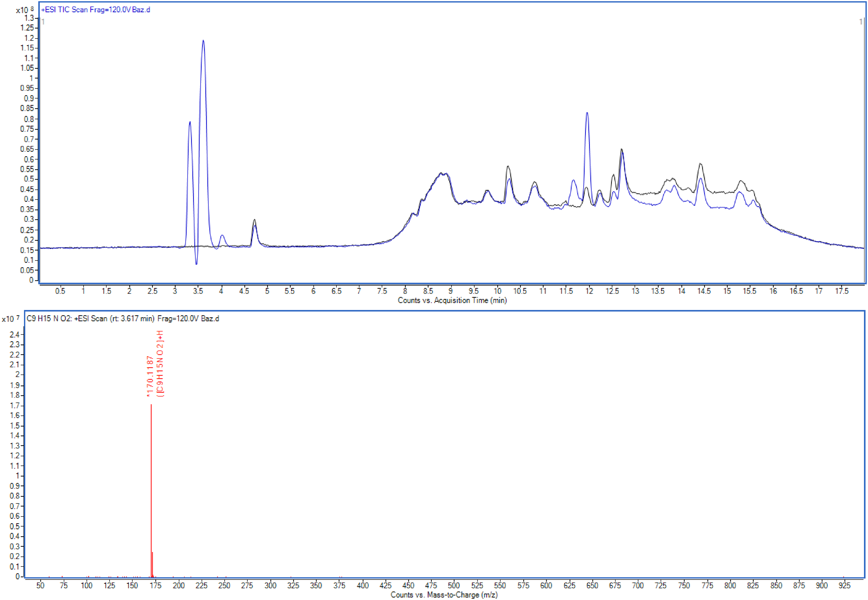Viewport: 868px width, 600px height.
Task: Click the 500 tick on the m/z axis
Action: pos(453,585)
